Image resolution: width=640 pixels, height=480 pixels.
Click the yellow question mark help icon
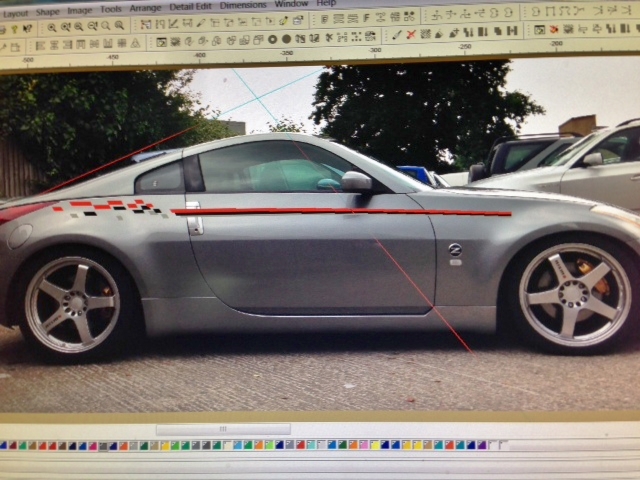click(x=15, y=29)
